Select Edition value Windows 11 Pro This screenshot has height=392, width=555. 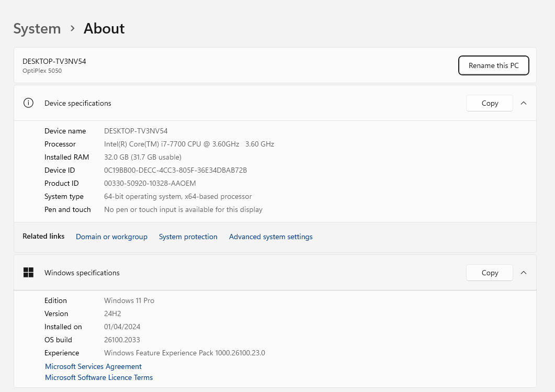pyautogui.click(x=129, y=300)
